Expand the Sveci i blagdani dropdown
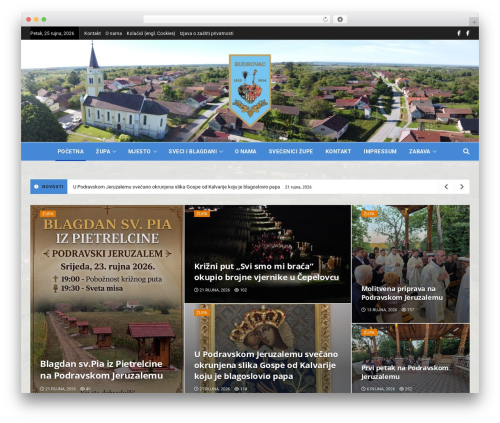This screenshot has height=423, width=500. pos(196,151)
